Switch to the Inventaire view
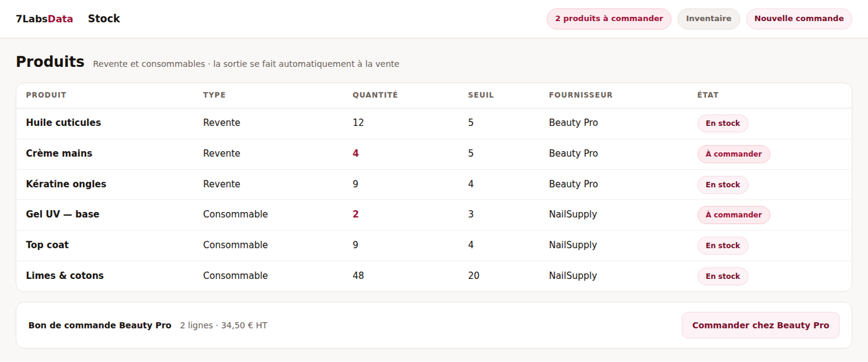 click(x=709, y=19)
